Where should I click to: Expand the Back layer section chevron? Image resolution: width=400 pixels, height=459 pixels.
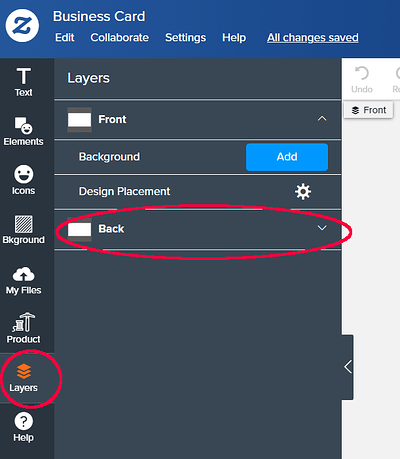pyautogui.click(x=322, y=228)
